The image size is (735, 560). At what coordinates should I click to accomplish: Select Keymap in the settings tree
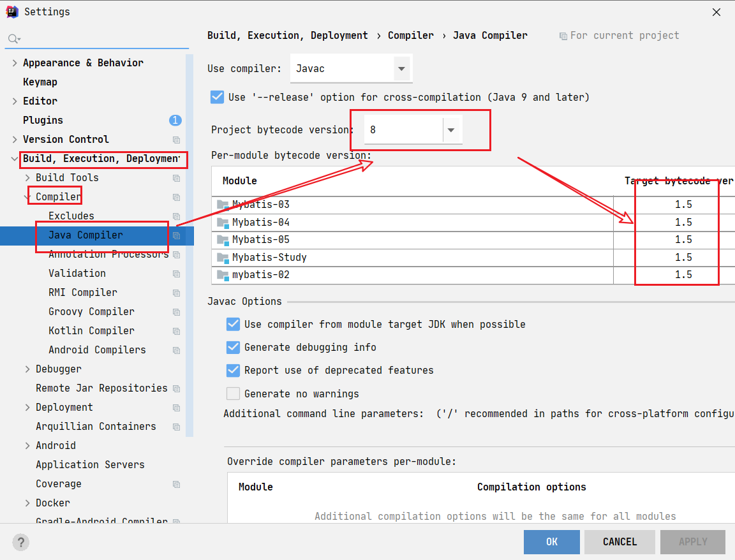coord(40,82)
